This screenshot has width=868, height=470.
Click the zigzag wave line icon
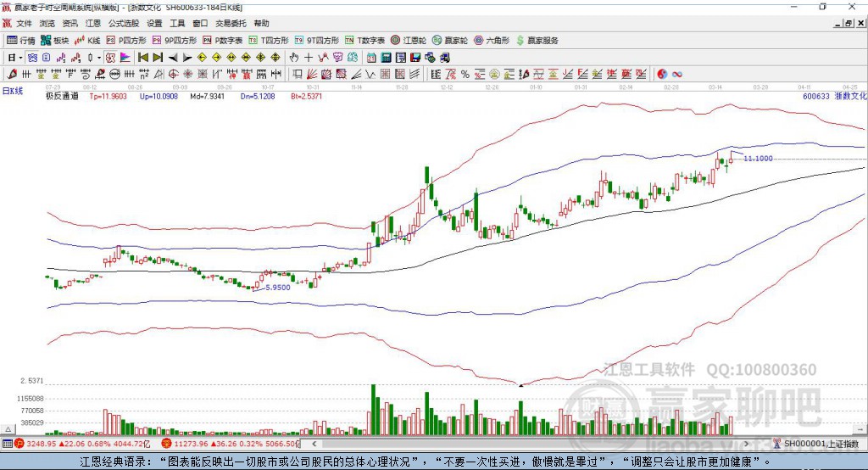click(x=370, y=74)
